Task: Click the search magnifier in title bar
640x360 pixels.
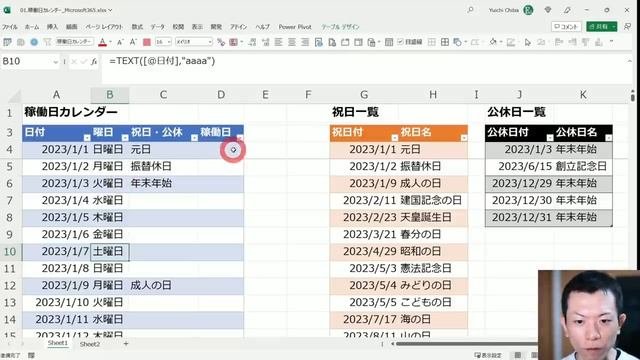Action: pos(471,10)
